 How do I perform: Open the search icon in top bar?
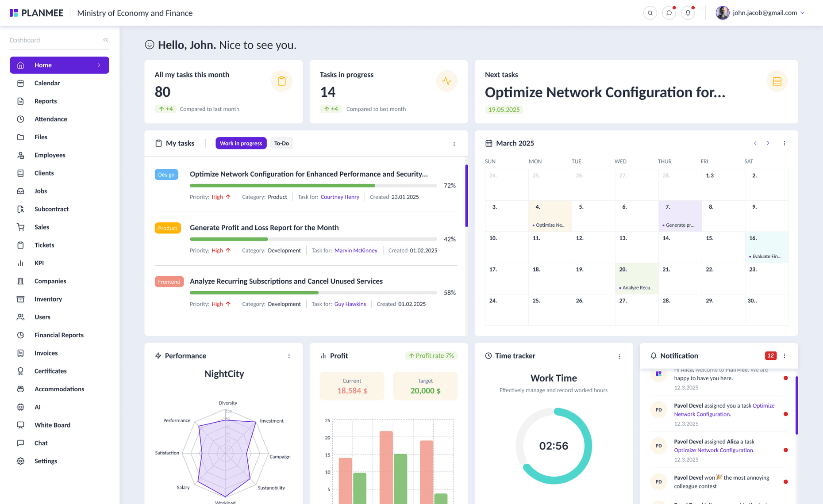coord(650,13)
